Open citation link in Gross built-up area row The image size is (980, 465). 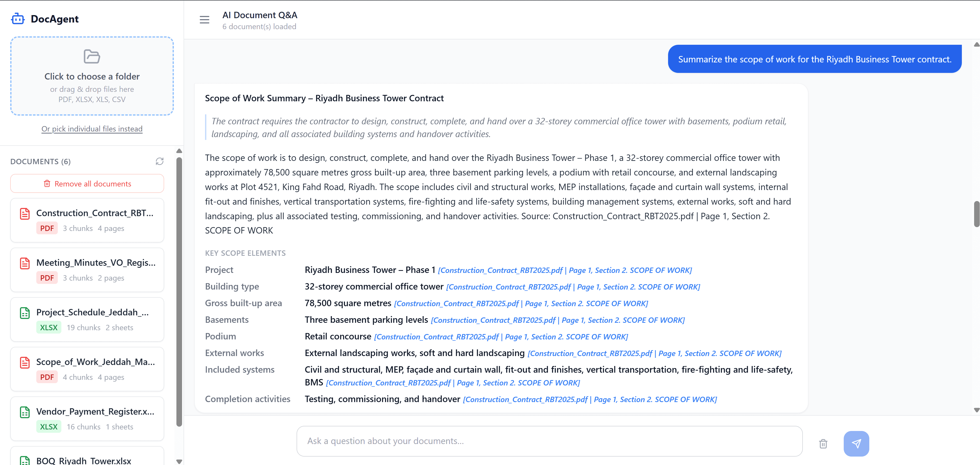(x=521, y=304)
